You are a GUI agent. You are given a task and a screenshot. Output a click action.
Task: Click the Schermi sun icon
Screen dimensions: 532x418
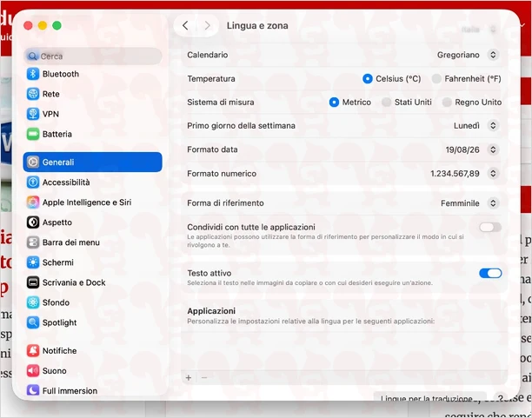33,262
